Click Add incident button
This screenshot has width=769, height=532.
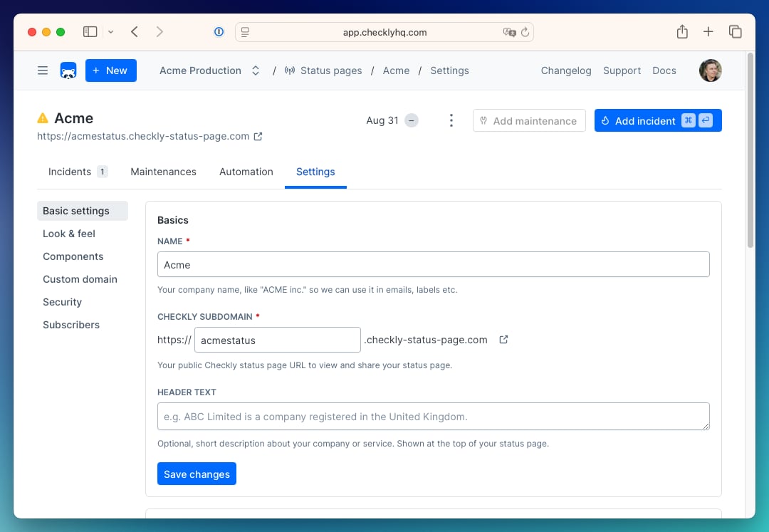click(658, 120)
